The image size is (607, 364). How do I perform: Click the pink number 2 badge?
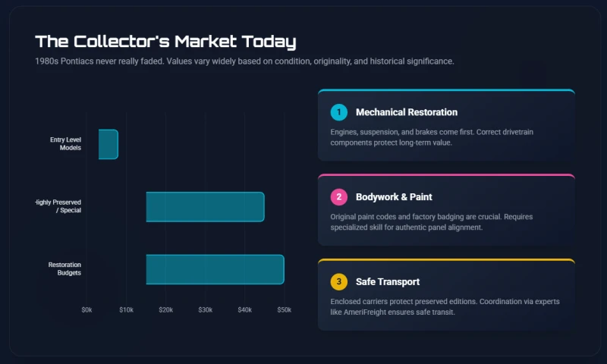coord(339,197)
